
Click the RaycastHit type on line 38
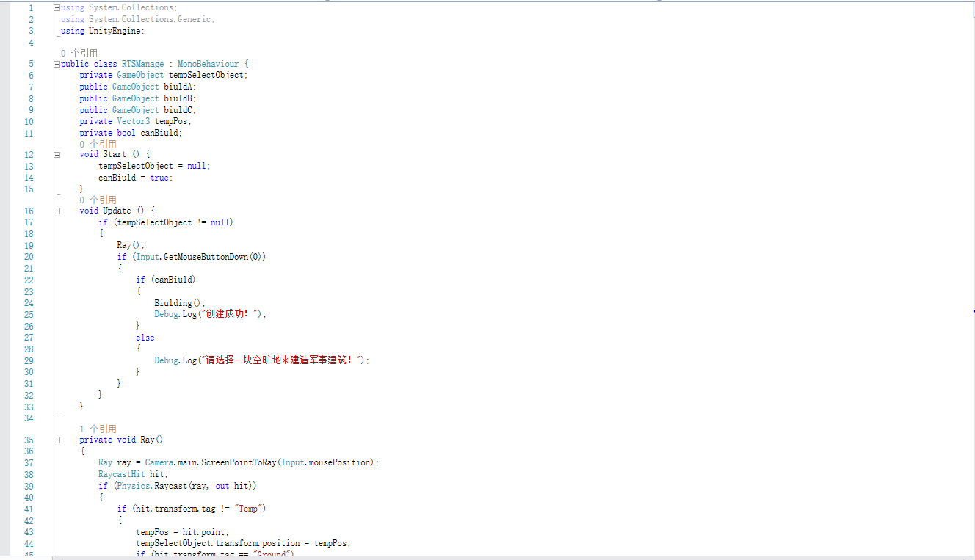[x=122, y=474]
